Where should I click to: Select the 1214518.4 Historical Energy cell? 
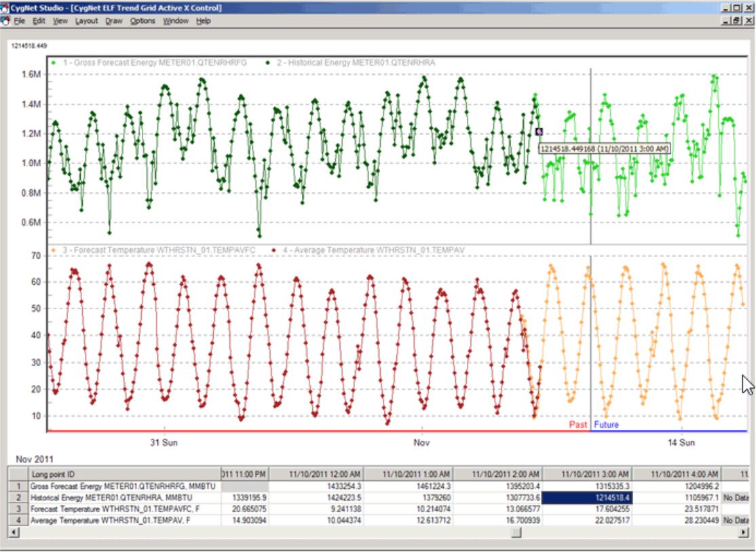point(586,497)
